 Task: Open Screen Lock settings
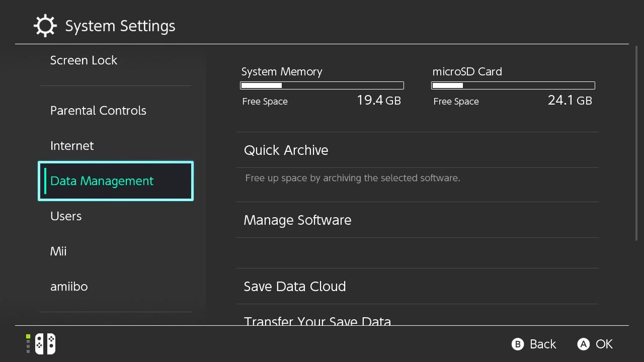click(x=84, y=60)
